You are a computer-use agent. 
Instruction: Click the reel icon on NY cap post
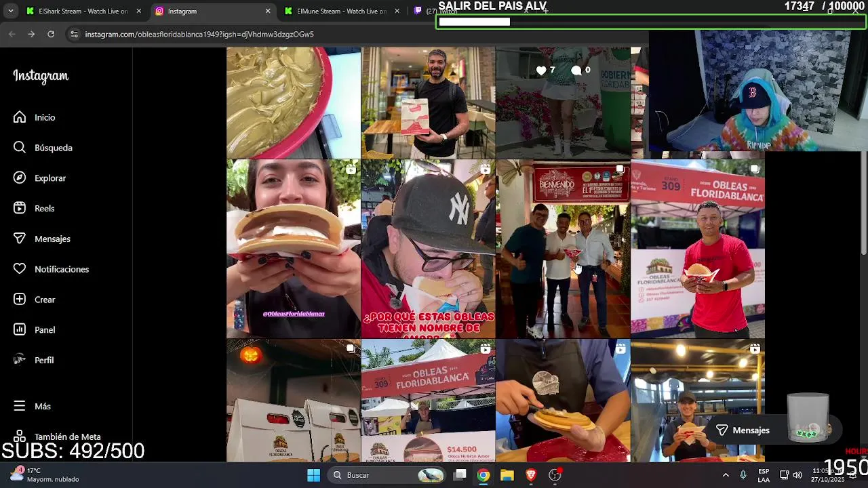tap(486, 169)
